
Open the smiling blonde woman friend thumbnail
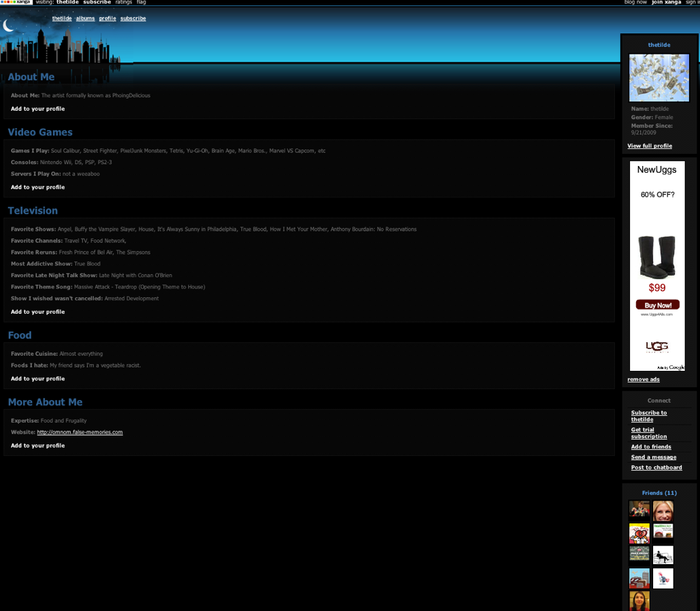[x=663, y=510]
